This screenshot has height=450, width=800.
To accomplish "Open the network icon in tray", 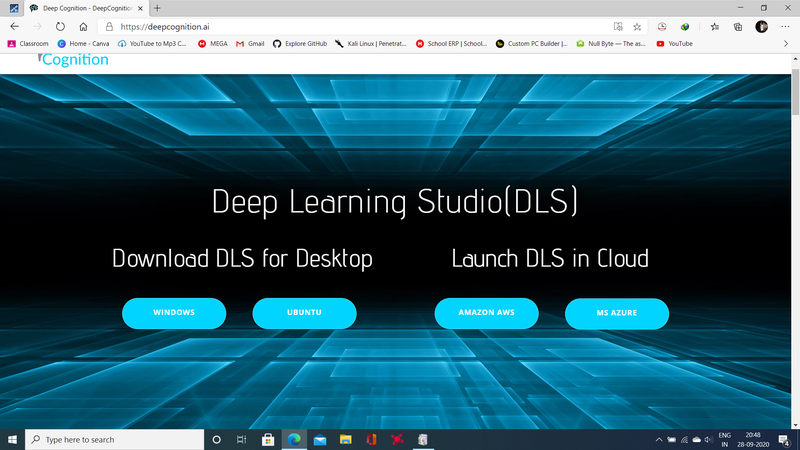I will pyautogui.click(x=684, y=439).
